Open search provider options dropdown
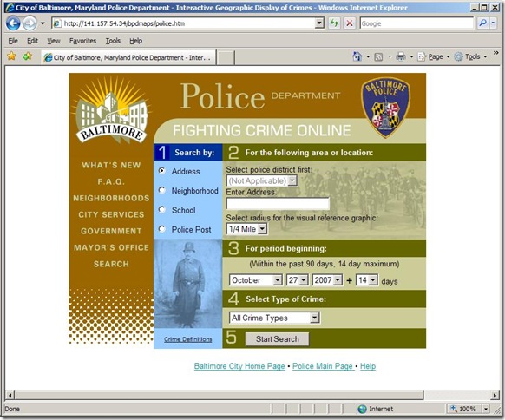The width and height of the screenshot is (505, 420). coord(493,23)
